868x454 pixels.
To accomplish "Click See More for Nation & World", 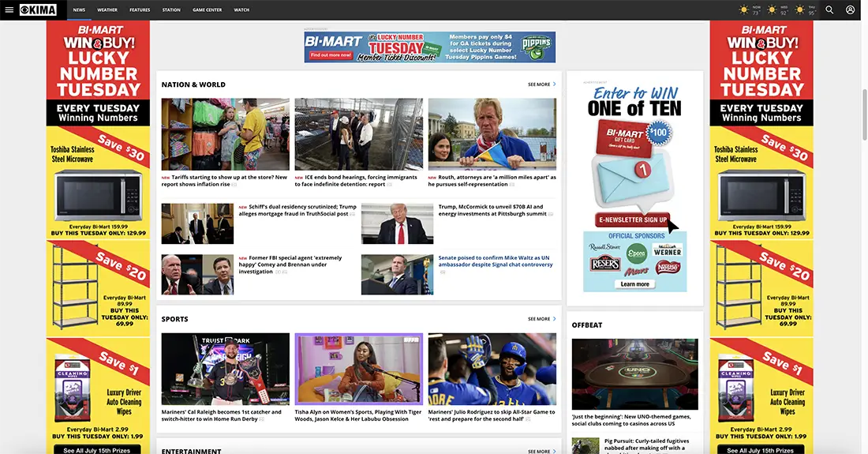I will click(541, 84).
